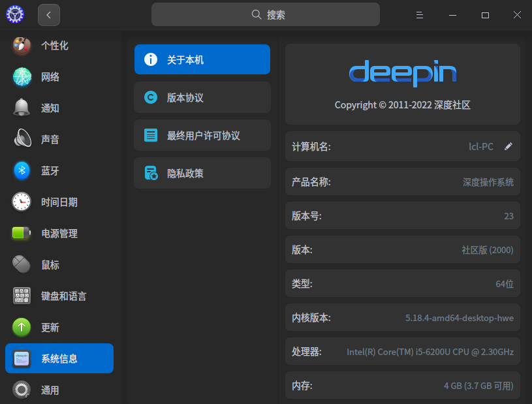Select the 关于本机 panel entry

coord(202,59)
